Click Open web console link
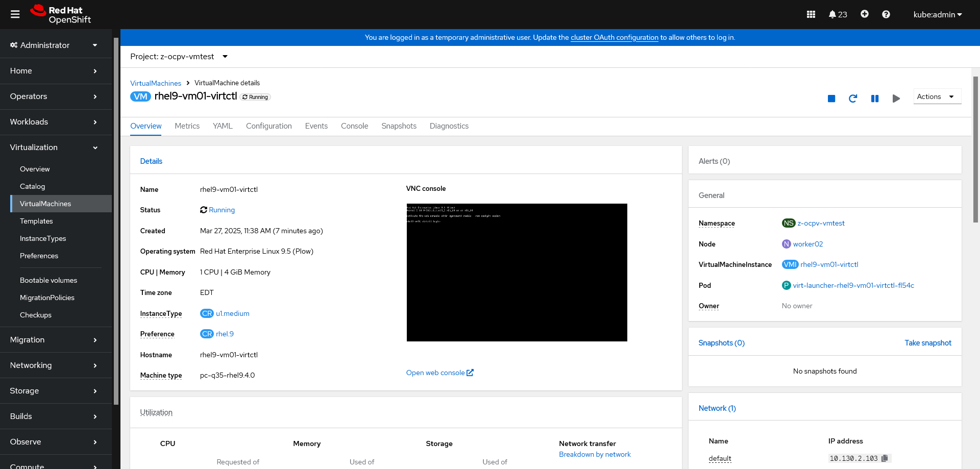This screenshot has width=980, height=469. coord(440,373)
